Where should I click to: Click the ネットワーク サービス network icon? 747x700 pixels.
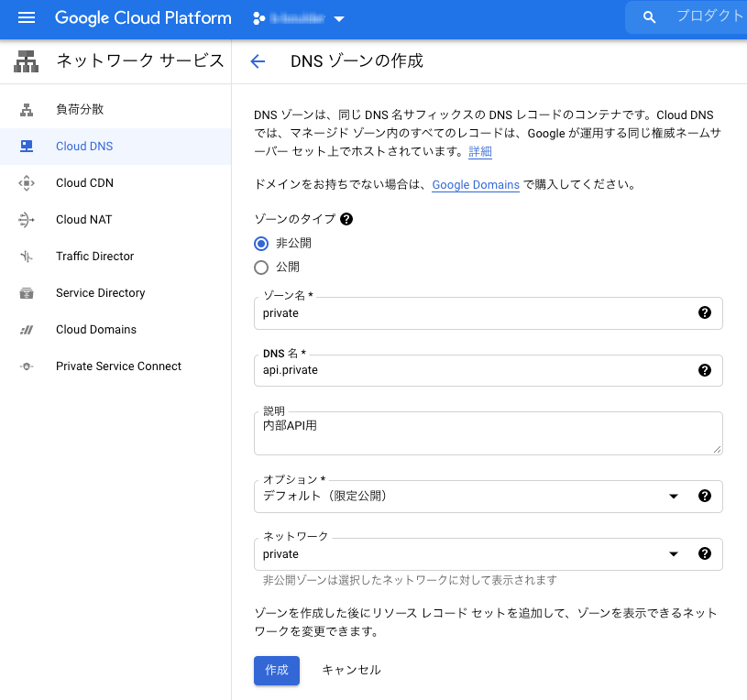tap(27, 61)
